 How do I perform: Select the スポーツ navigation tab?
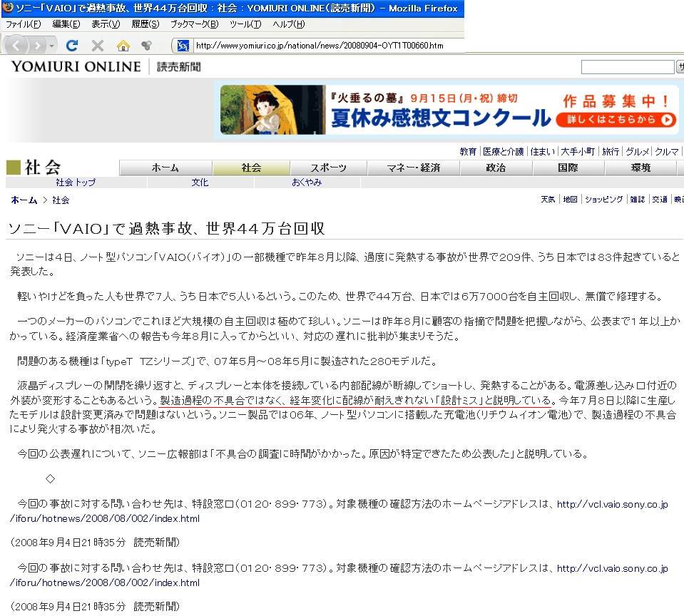point(329,168)
